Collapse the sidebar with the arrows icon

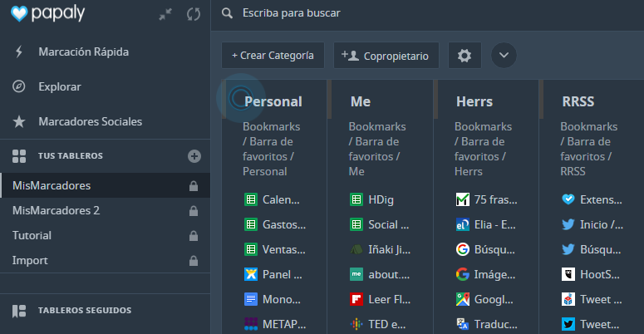(x=165, y=14)
